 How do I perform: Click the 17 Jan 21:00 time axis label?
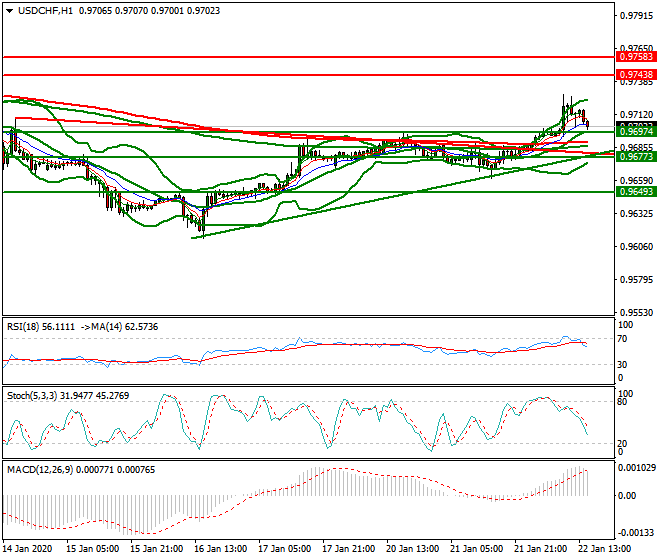[349, 549]
